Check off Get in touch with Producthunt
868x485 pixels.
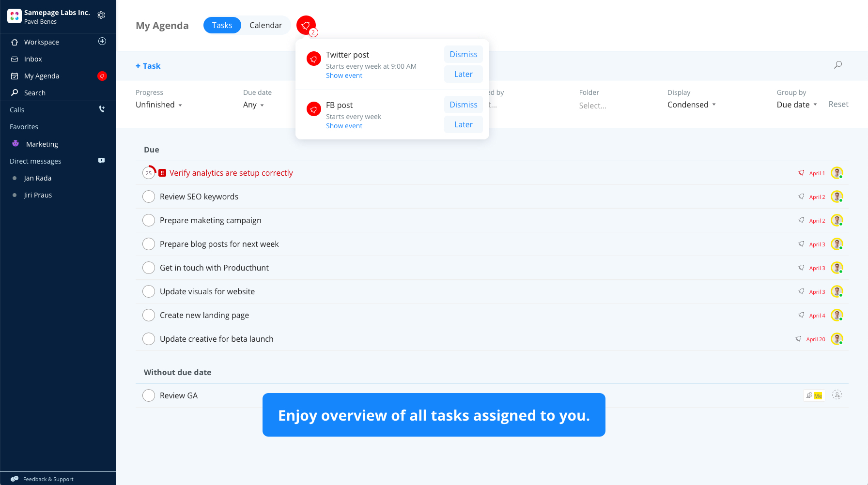[149, 268]
